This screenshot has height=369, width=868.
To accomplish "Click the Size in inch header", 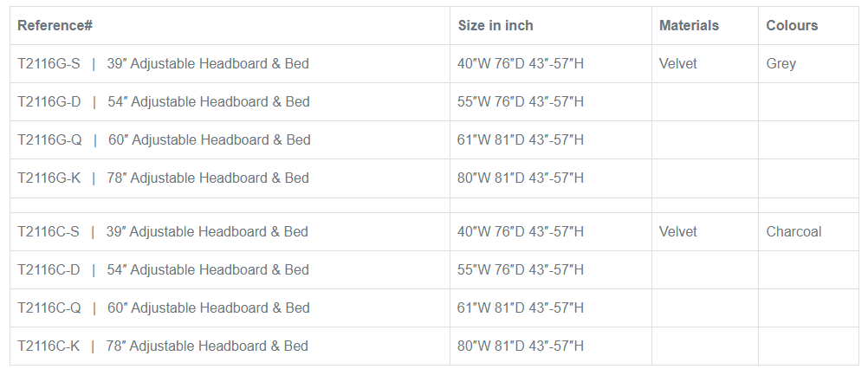I will click(x=496, y=25).
